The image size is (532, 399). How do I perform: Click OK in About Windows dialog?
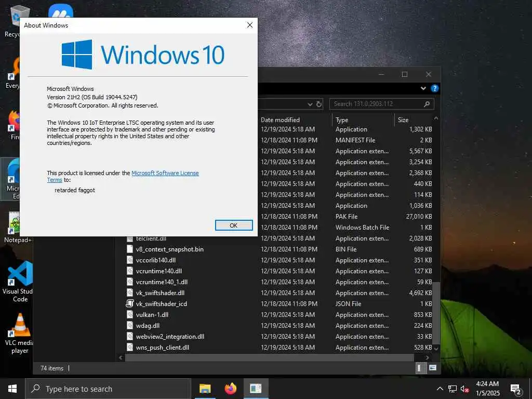(234, 225)
